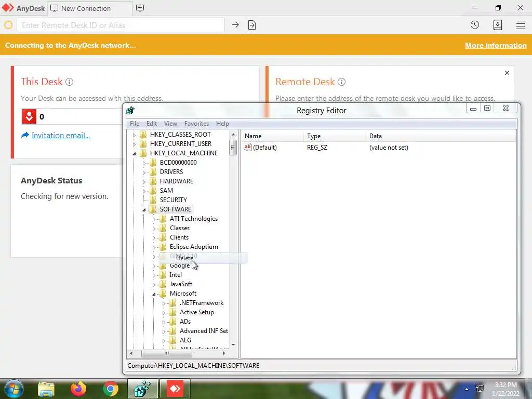Click the file transfer icon
Screen dimensions: 532x399
252,25
